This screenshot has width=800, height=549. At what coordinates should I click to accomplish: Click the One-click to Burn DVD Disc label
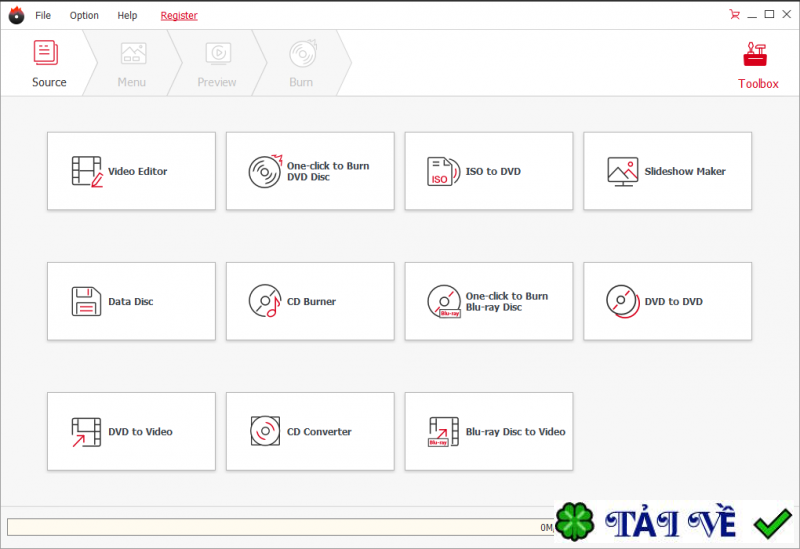[x=328, y=171]
